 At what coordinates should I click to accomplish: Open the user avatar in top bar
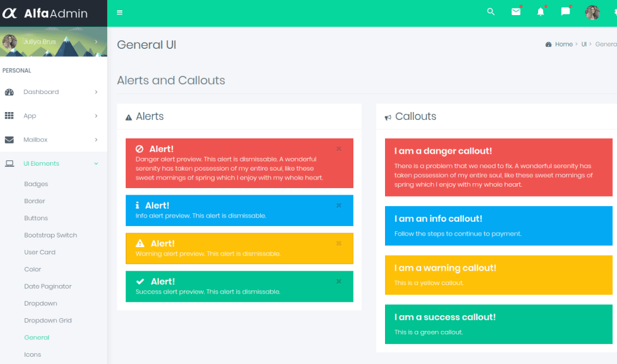click(592, 13)
